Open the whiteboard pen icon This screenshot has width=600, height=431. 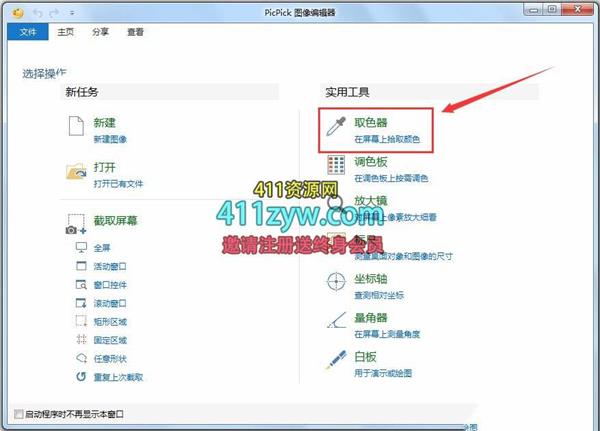tap(337, 359)
